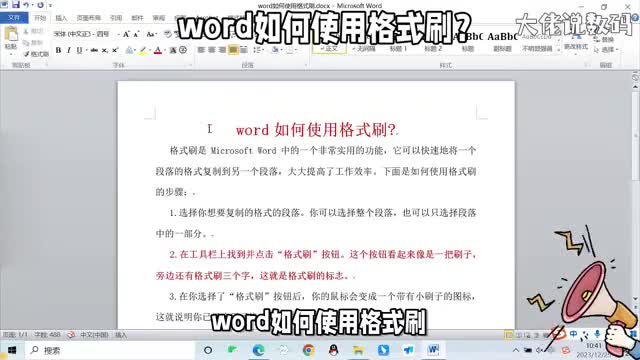Viewport: 640px width, 360px height.
Task: Click the 中文(中国) language indicator in status bar
Action: click(94, 335)
